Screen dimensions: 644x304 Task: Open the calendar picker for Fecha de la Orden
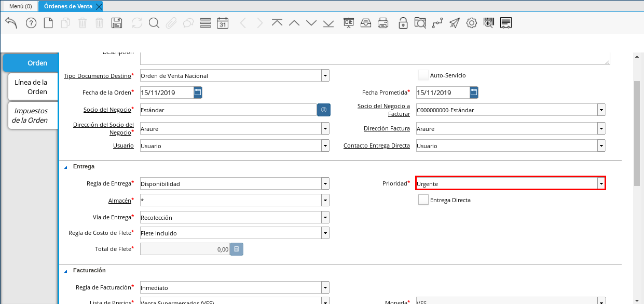point(198,93)
